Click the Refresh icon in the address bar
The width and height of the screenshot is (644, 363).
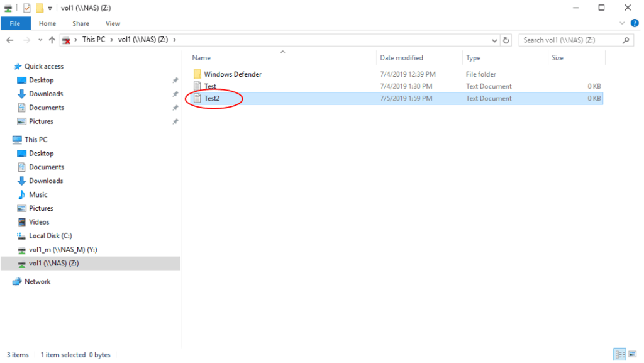tap(506, 40)
